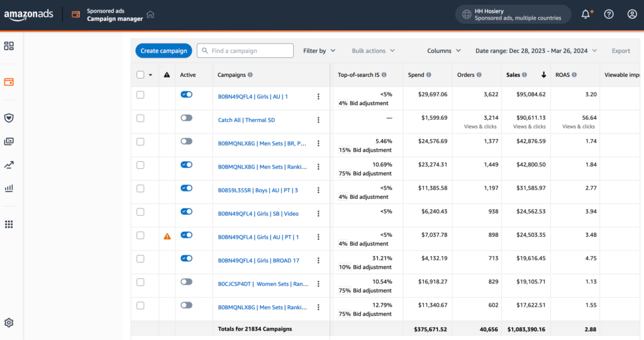Check the box for B0859L35SR Boys campaign

140,188
